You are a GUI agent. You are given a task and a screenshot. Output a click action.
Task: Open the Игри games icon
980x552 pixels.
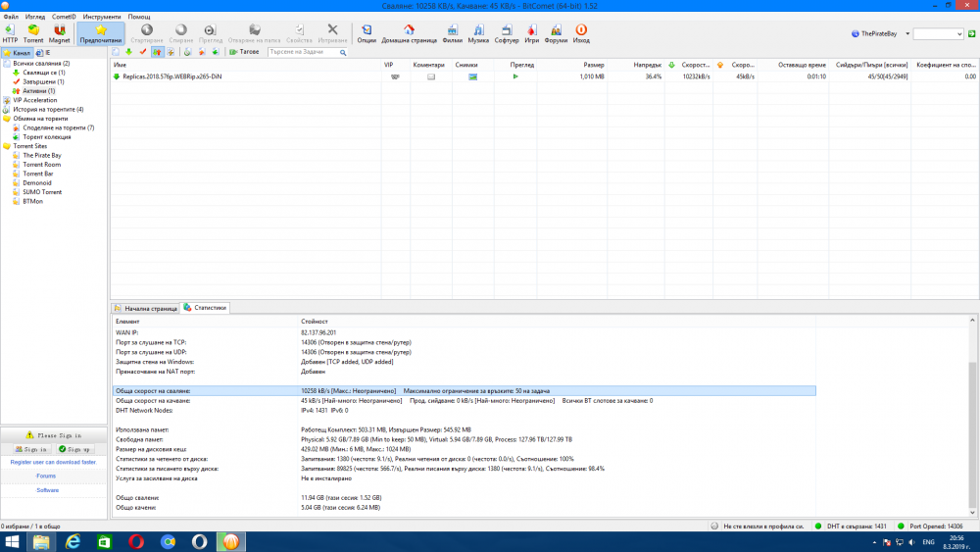(x=532, y=33)
